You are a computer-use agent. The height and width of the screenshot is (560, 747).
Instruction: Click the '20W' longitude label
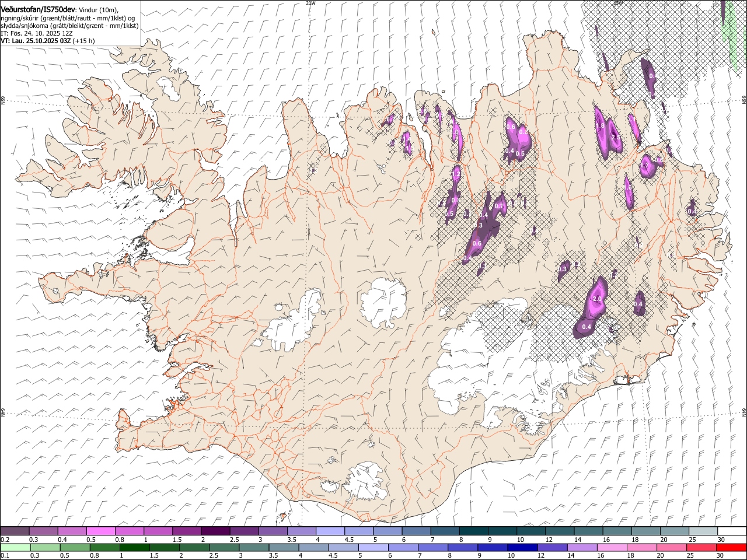coord(310,3)
